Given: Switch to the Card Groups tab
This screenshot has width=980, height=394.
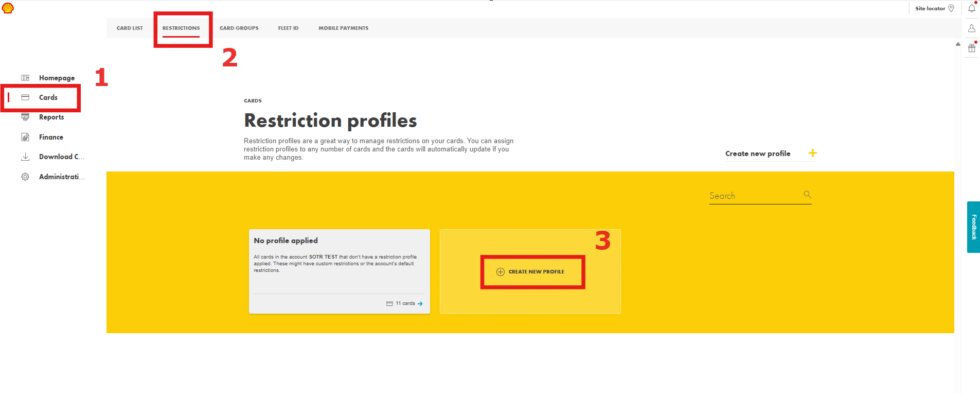Looking at the screenshot, I should [239, 28].
